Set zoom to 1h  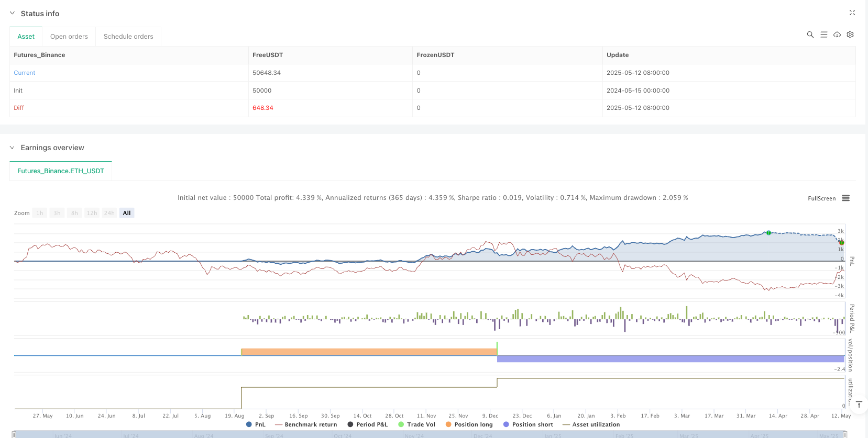(40, 213)
